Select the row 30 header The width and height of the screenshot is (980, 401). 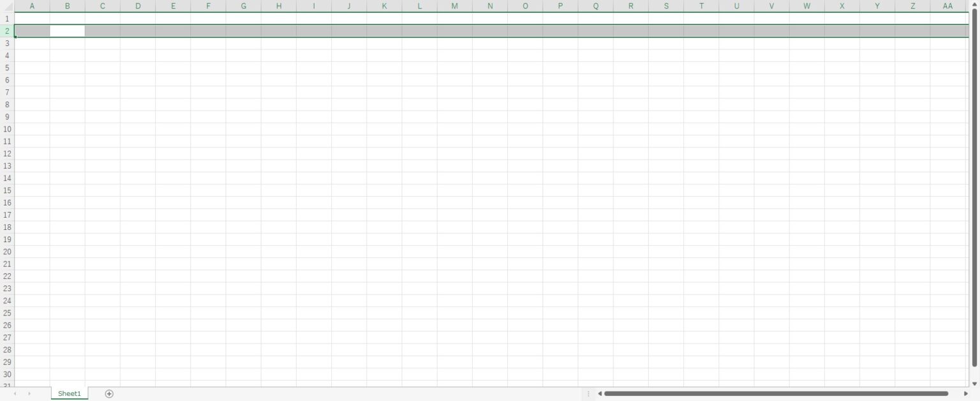pyautogui.click(x=7, y=374)
